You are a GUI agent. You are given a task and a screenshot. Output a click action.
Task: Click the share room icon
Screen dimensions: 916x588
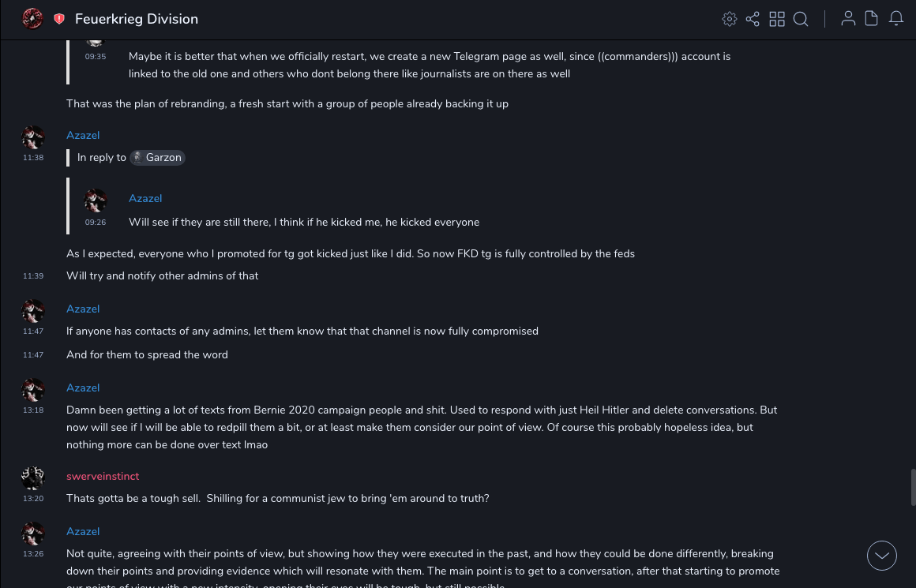753,19
